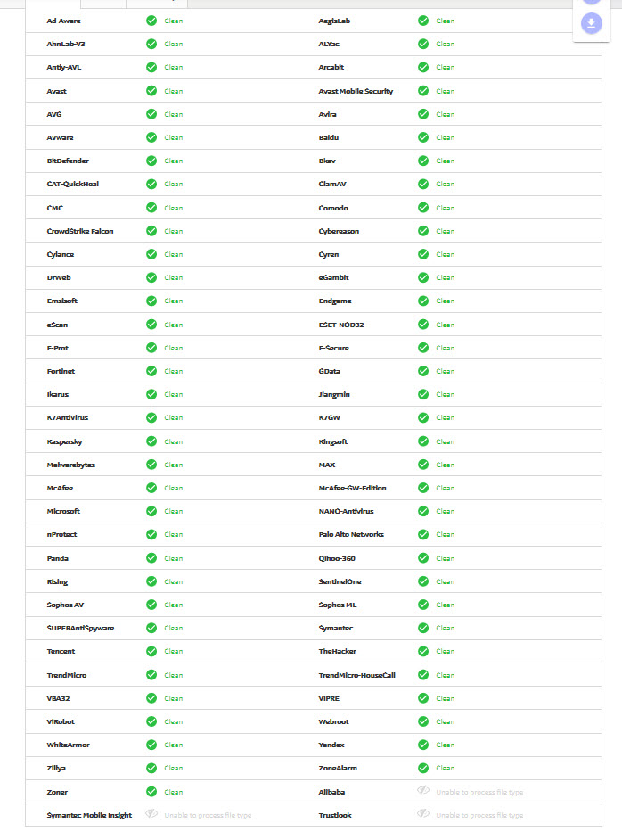The width and height of the screenshot is (622, 840).
Task: Click the green check icon beside Ad-Aware
Action: tap(151, 21)
